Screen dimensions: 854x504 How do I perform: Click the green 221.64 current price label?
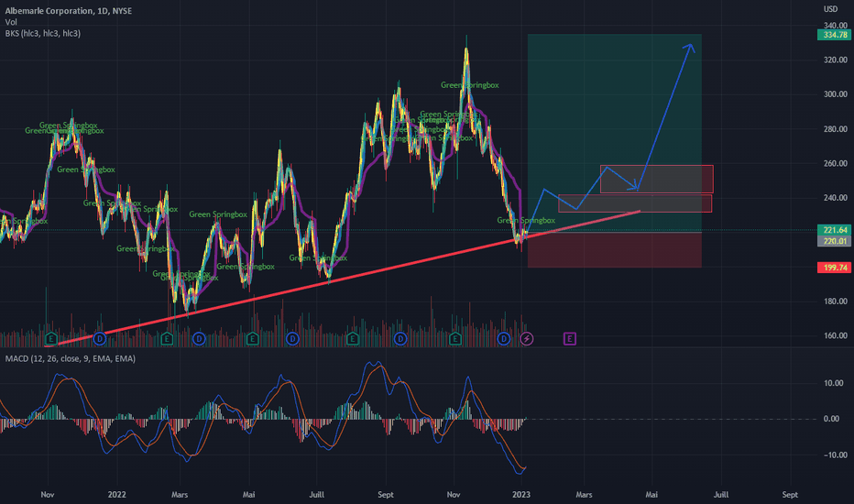(835, 230)
